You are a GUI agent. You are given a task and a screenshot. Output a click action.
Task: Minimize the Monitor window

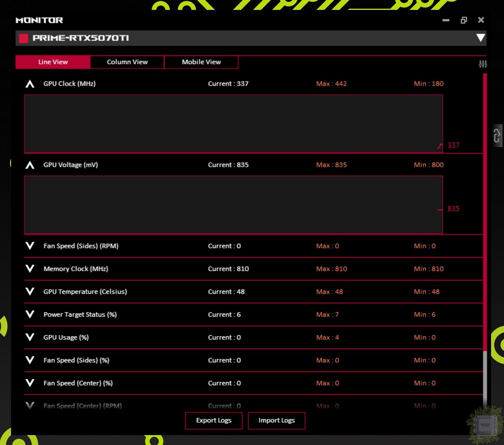click(446, 20)
